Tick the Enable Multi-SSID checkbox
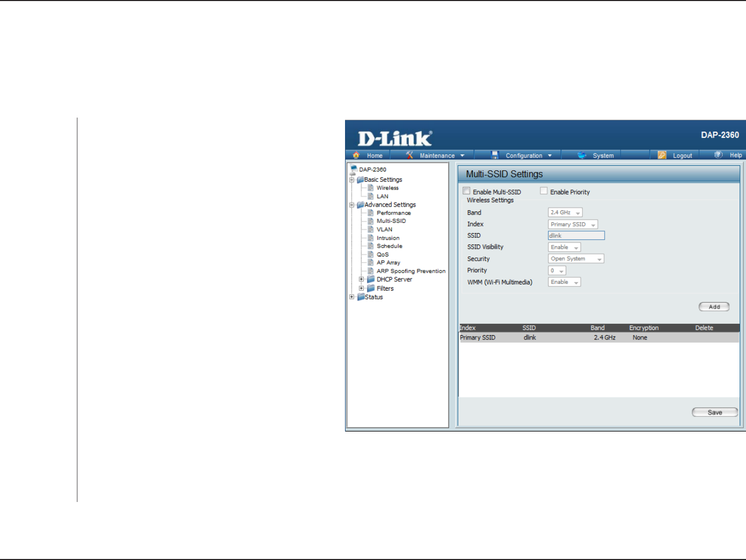 click(x=467, y=191)
